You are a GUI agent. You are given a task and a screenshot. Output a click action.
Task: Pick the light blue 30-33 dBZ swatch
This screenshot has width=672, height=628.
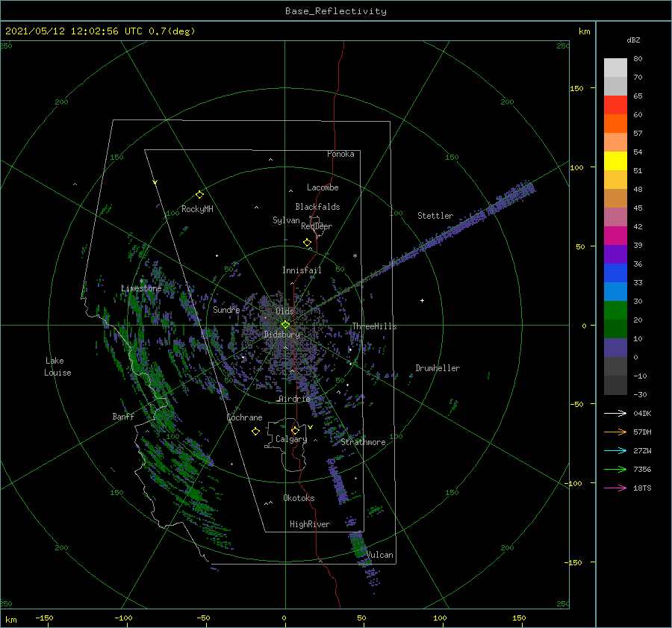click(x=615, y=292)
